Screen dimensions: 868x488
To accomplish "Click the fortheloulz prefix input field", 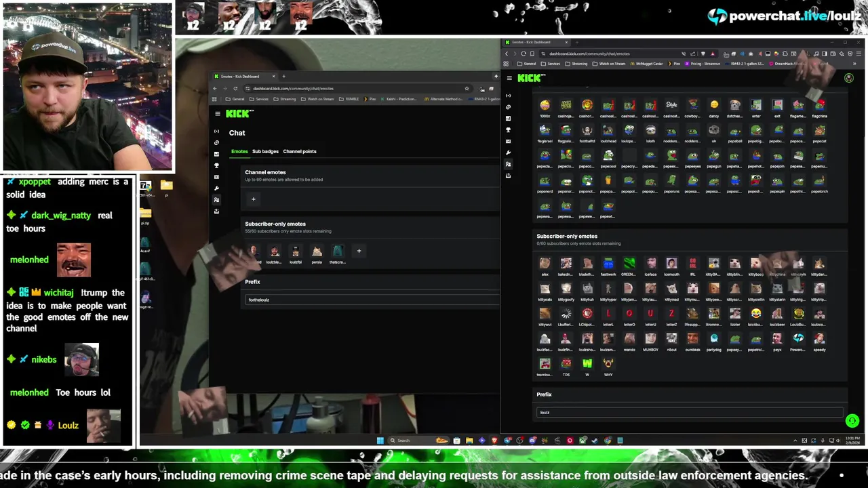I will (372, 300).
